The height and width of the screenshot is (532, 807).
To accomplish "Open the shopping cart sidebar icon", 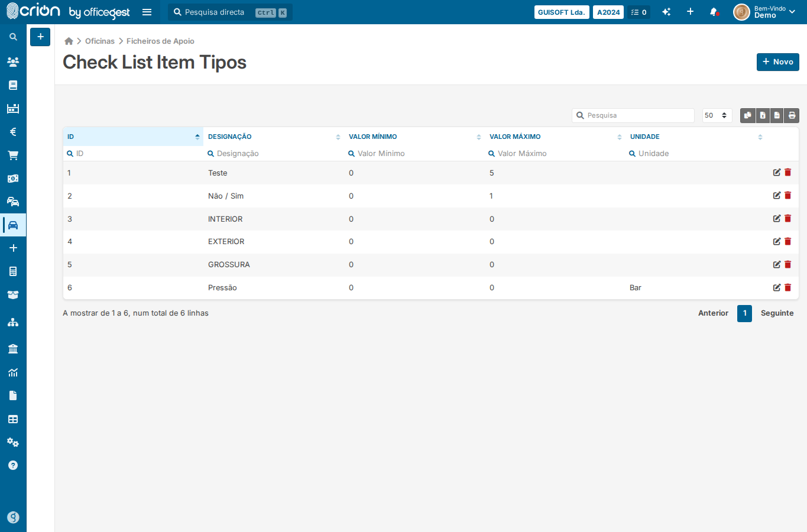I will pos(13,155).
